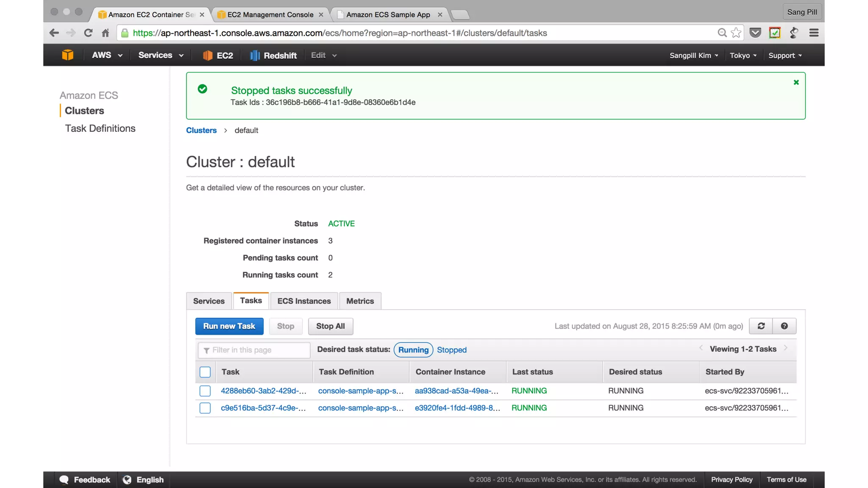Select the checkbox for task 4288eb60
868x488 pixels.
pos(205,391)
